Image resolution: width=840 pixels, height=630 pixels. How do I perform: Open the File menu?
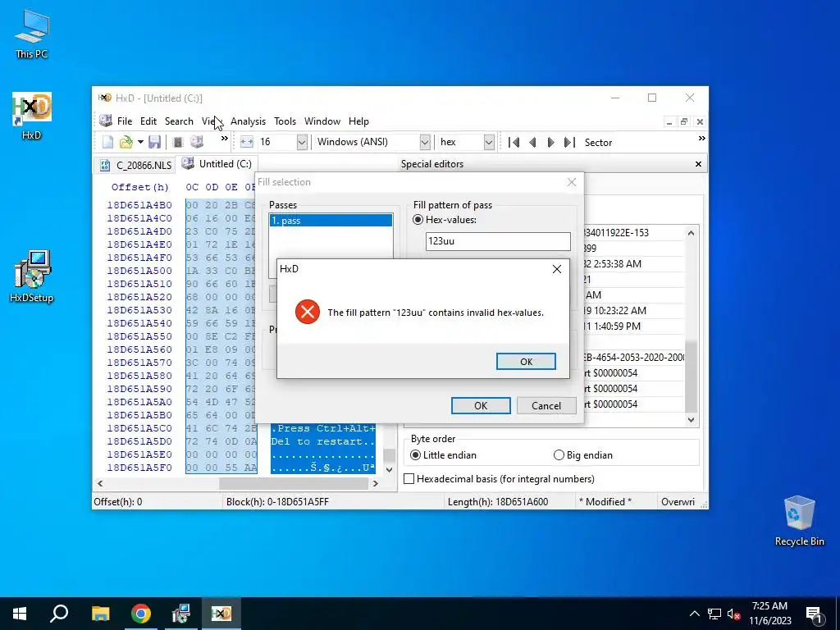point(125,121)
